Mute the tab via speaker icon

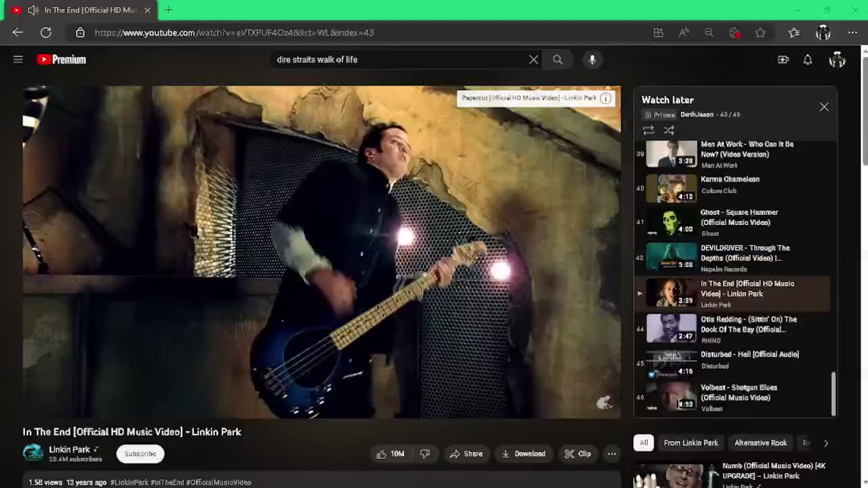click(33, 10)
